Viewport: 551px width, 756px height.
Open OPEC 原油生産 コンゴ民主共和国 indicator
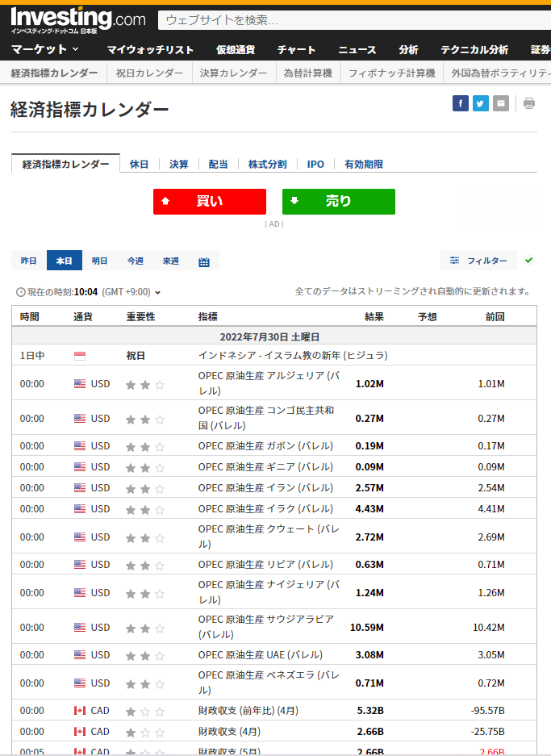(x=266, y=418)
